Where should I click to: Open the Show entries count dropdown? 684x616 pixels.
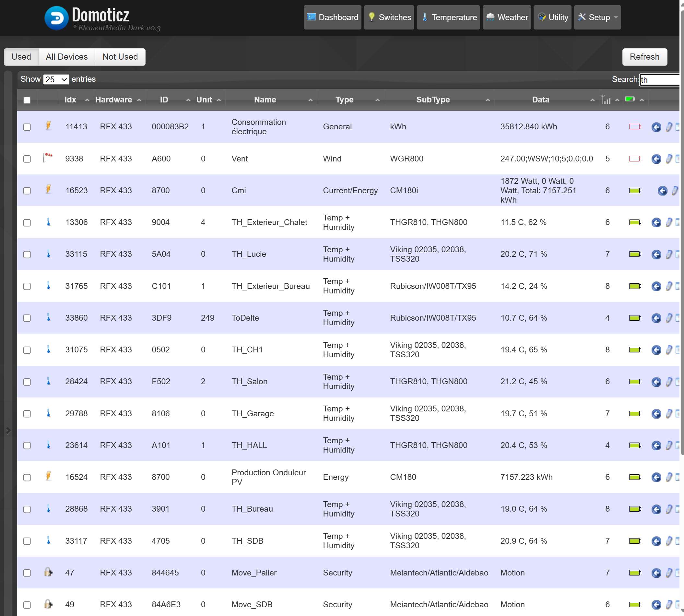coord(56,79)
